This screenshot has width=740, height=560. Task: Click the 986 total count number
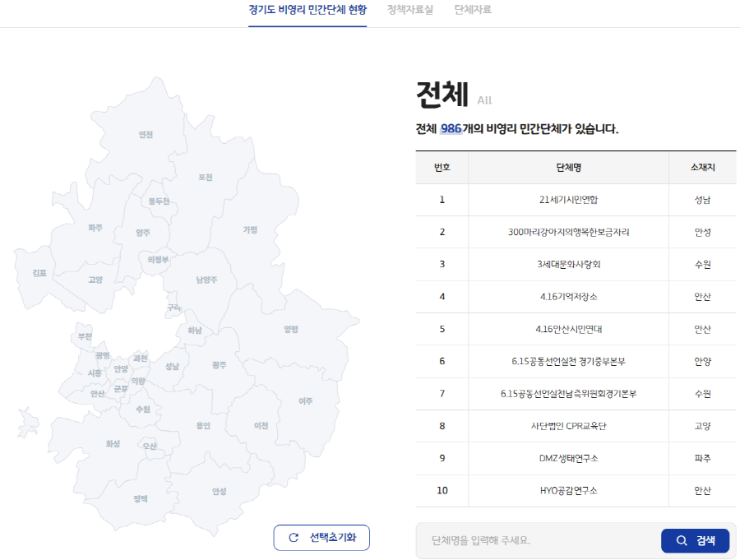tap(451, 128)
